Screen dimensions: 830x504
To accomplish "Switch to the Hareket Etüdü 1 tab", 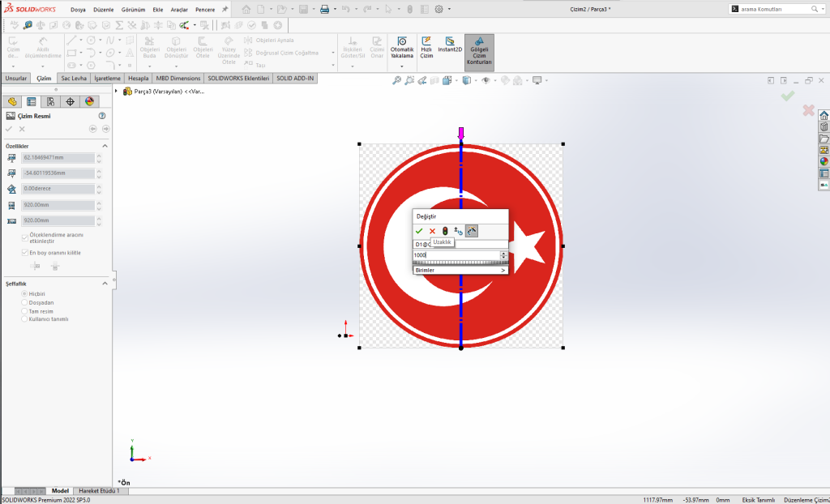I will point(99,491).
